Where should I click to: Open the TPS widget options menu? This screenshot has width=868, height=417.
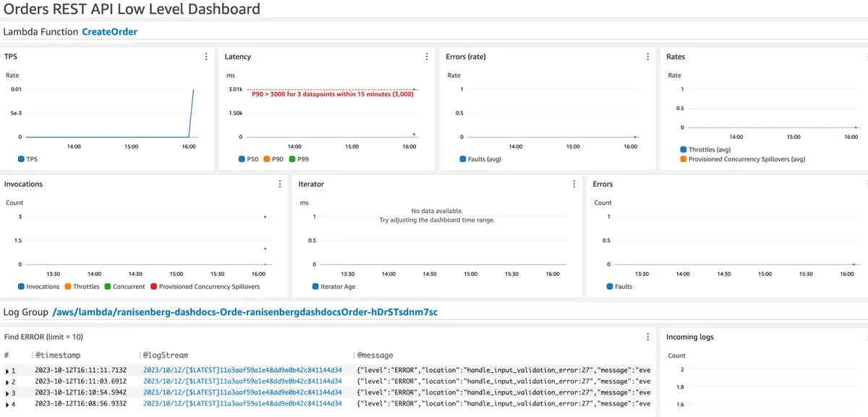click(205, 56)
